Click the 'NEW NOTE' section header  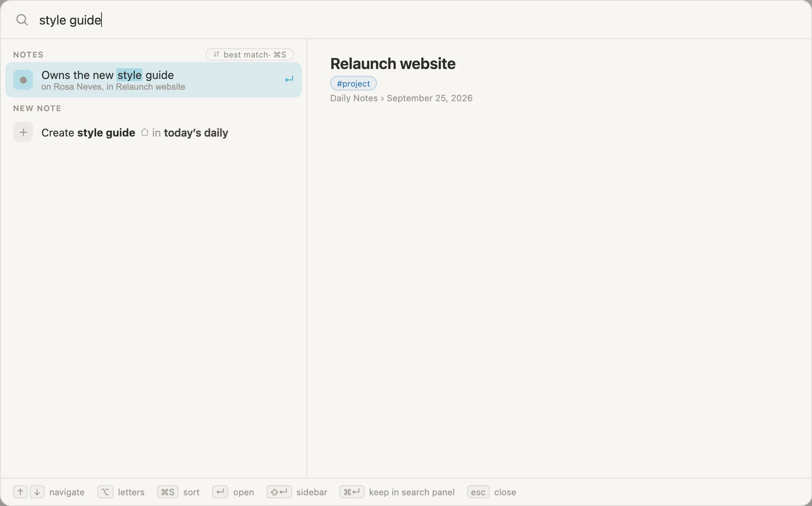pyautogui.click(x=37, y=108)
